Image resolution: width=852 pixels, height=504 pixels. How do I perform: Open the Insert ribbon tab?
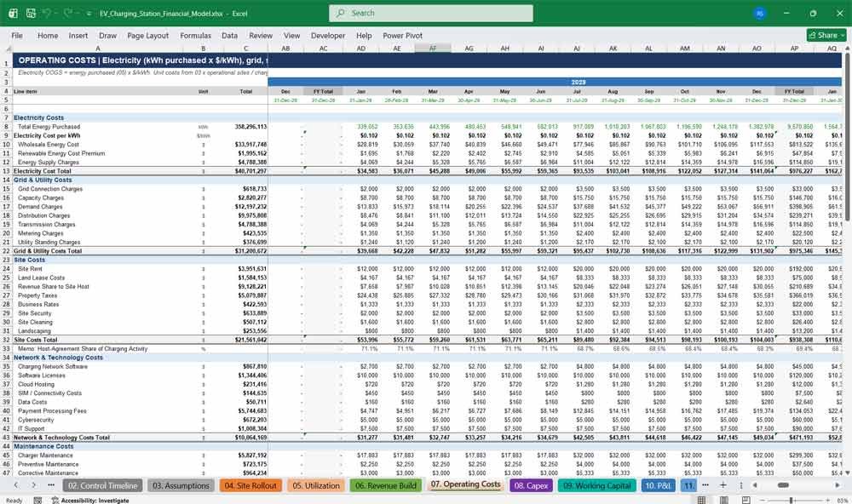click(x=78, y=35)
